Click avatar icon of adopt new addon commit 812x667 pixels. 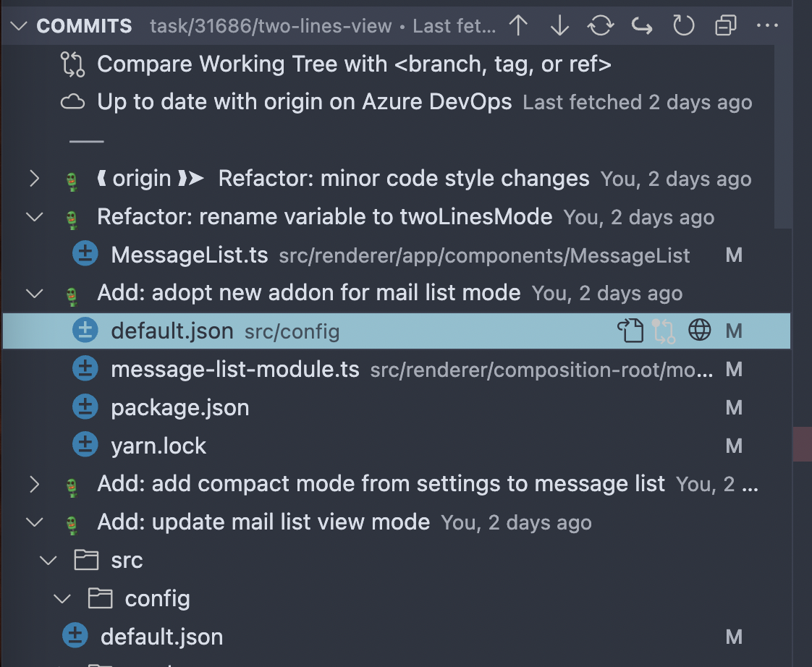click(72, 296)
